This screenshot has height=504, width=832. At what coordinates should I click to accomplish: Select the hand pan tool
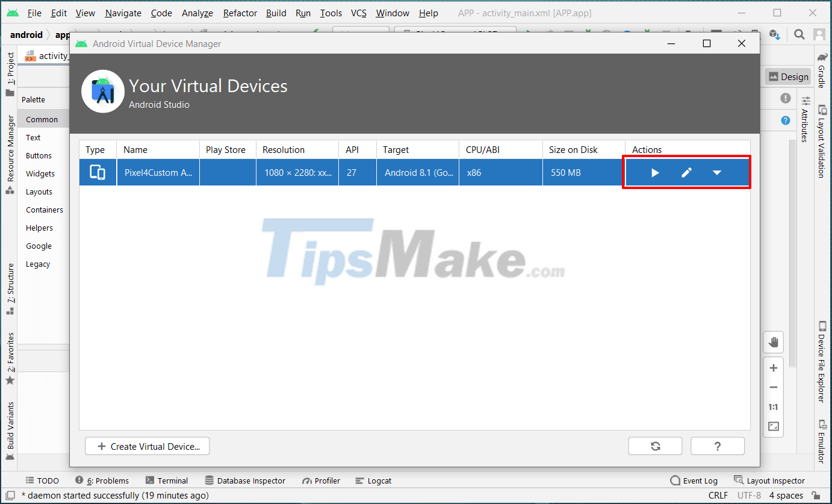773,342
